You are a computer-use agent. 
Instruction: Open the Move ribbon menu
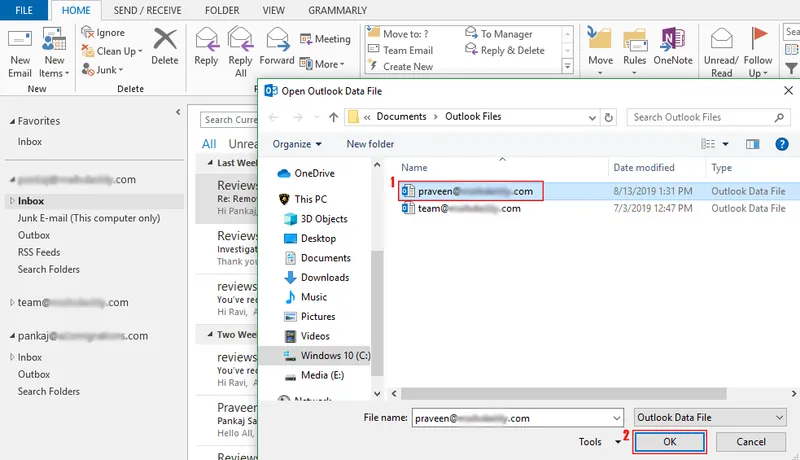pyautogui.click(x=601, y=52)
